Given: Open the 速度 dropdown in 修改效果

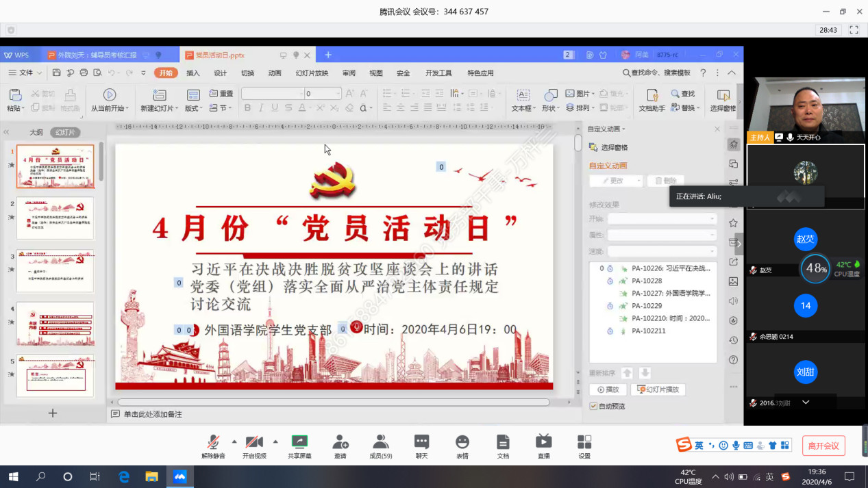Looking at the screenshot, I should [662, 251].
